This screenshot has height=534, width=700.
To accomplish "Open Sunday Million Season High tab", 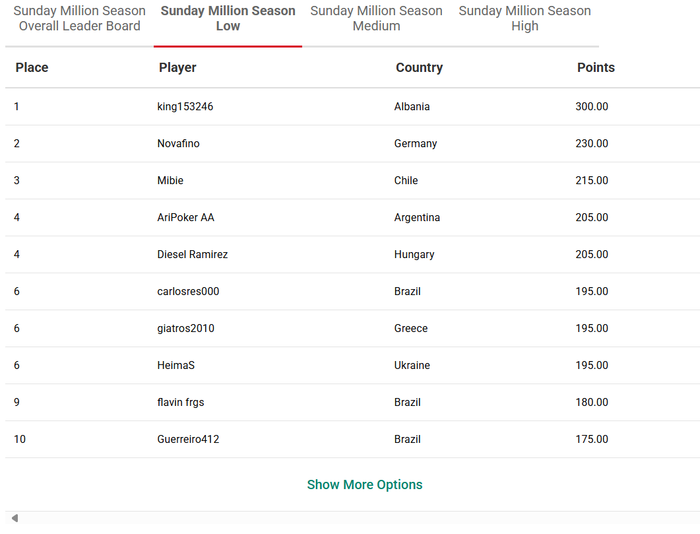I will (525, 18).
